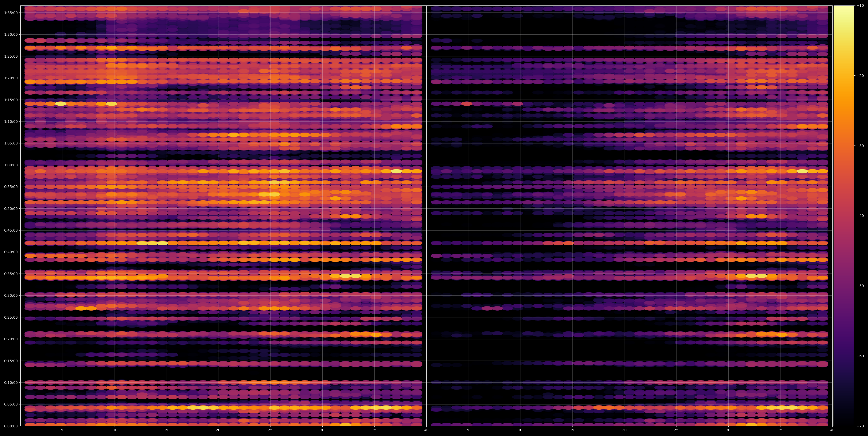Select the 0:10:00 y-axis tick

point(11,382)
